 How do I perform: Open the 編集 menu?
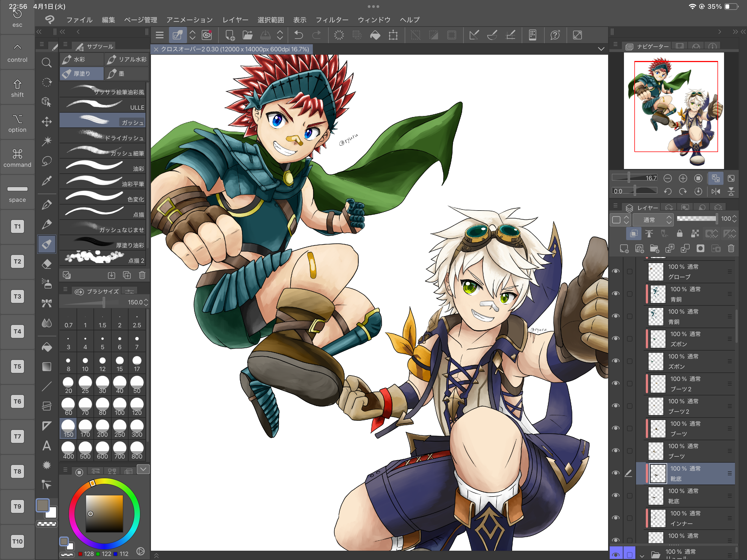point(108,20)
